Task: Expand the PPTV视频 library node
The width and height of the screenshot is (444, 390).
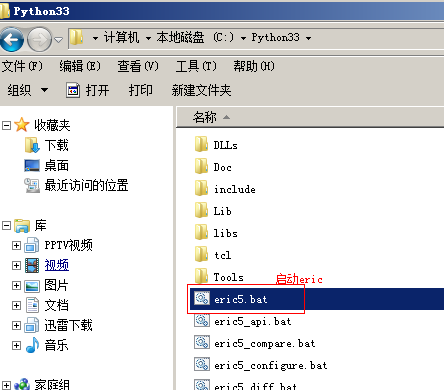Action: [16, 245]
